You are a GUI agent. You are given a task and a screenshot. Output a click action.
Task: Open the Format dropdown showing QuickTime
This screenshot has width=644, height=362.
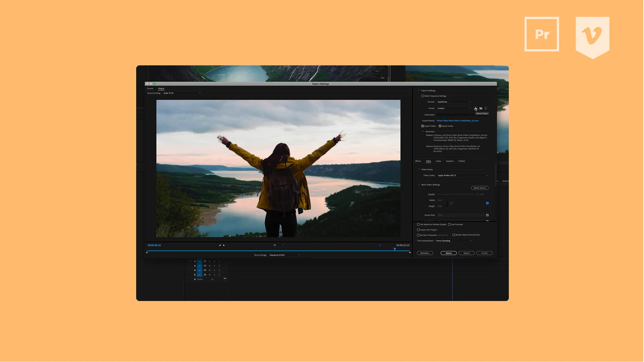point(454,102)
